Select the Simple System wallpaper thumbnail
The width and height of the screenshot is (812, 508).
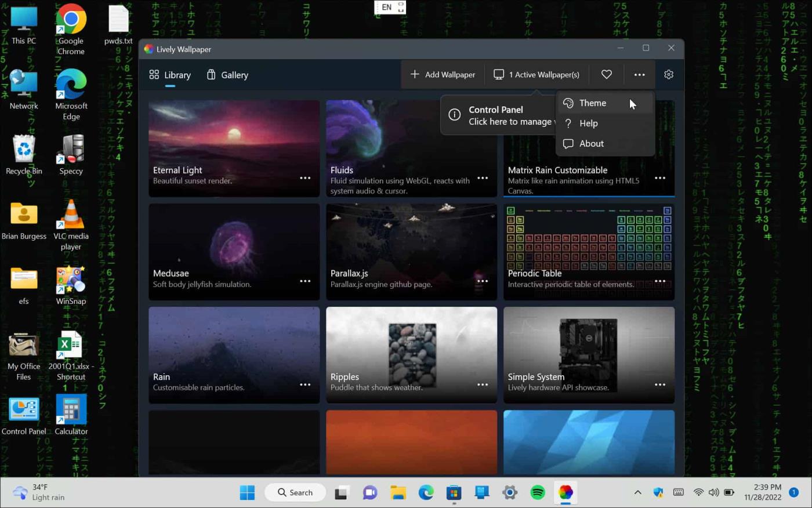pyautogui.click(x=589, y=354)
